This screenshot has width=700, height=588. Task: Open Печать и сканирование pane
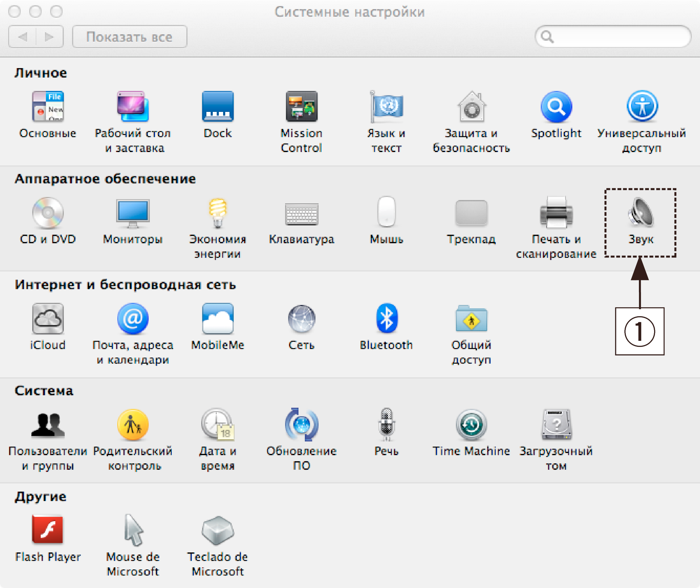[556, 213]
